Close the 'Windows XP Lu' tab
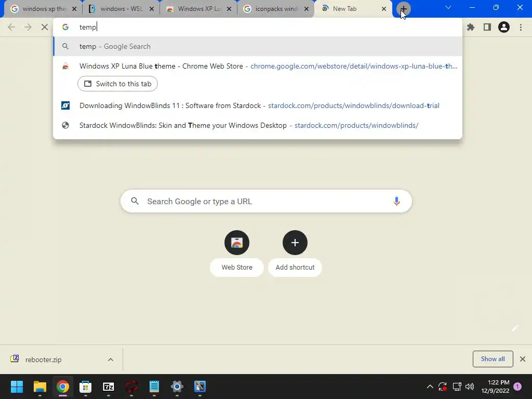Viewport: 532px width, 399px height. click(229, 9)
